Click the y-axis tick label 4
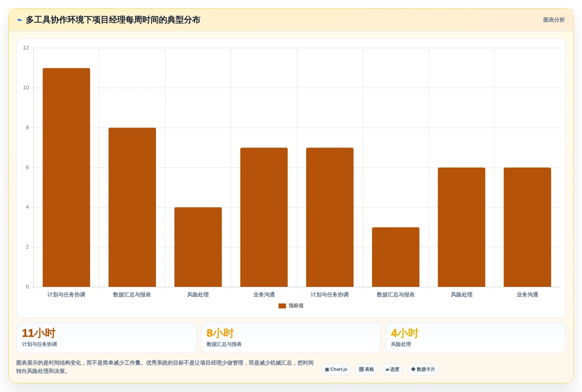The height and width of the screenshot is (392, 582). (x=27, y=207)
